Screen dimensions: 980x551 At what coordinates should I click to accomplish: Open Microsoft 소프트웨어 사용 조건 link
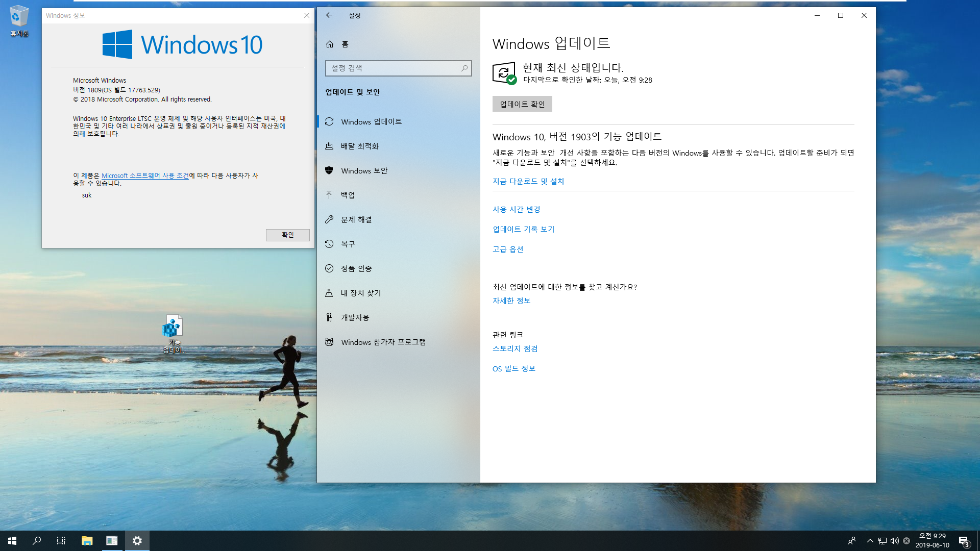[145, 176]
